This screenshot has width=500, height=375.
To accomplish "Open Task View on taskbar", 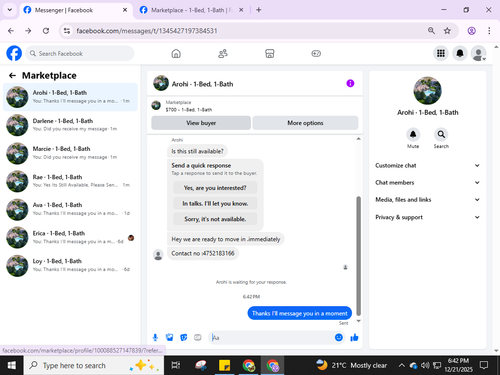I will [x=176, y=365].
